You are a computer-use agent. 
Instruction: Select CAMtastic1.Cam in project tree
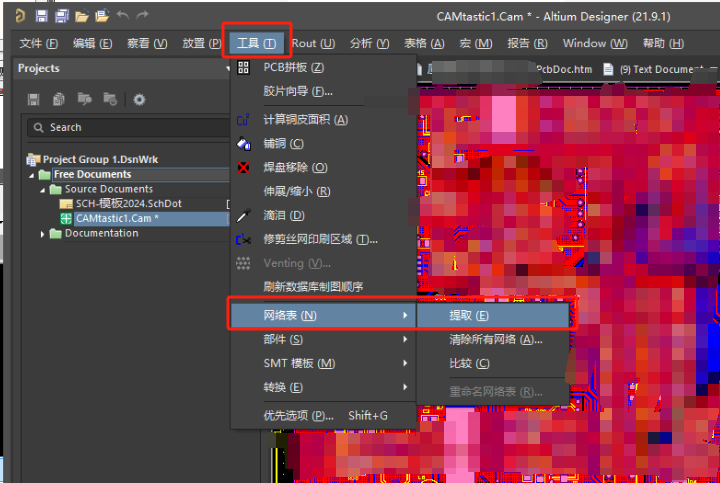pyautogui.click(x=117, y=219)
